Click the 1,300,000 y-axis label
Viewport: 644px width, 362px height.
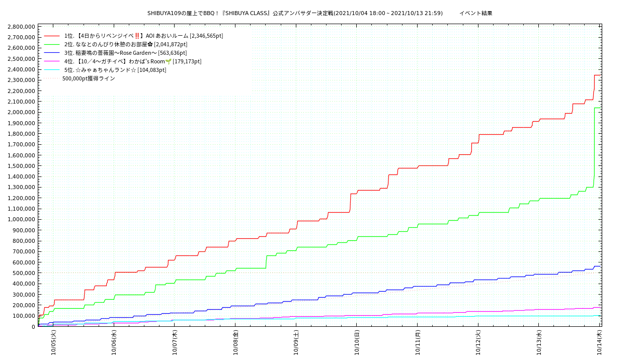point(22,187)
